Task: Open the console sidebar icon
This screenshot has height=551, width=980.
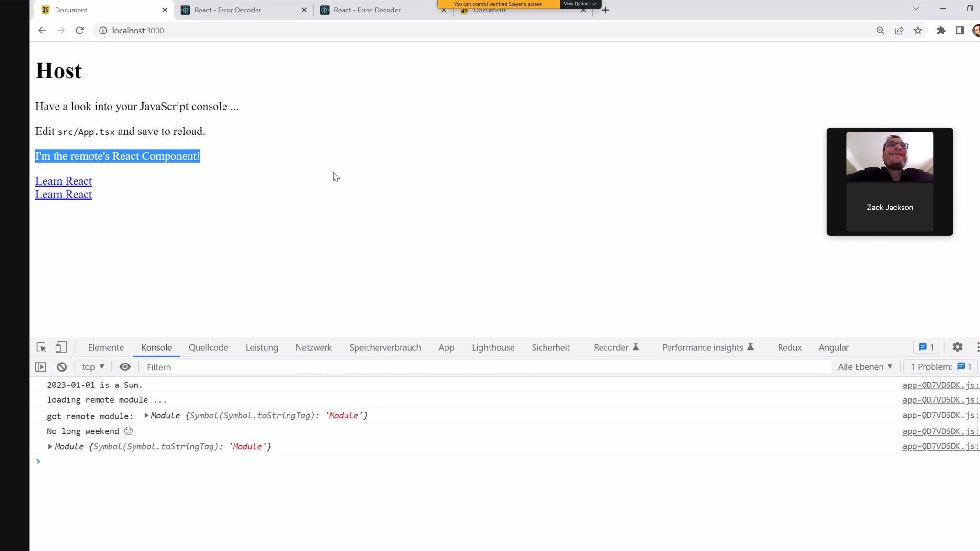Action: (x=40, y=366)
